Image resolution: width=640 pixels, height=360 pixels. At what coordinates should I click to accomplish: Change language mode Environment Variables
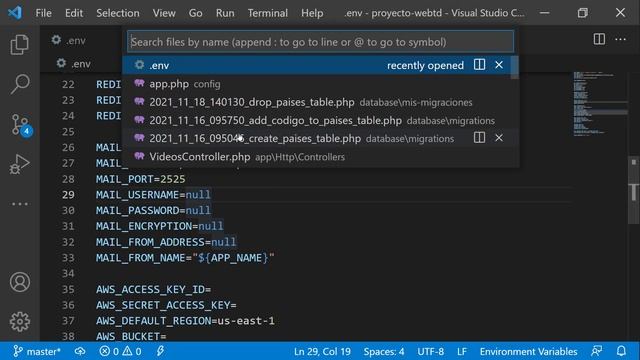(x=528, y=351)
